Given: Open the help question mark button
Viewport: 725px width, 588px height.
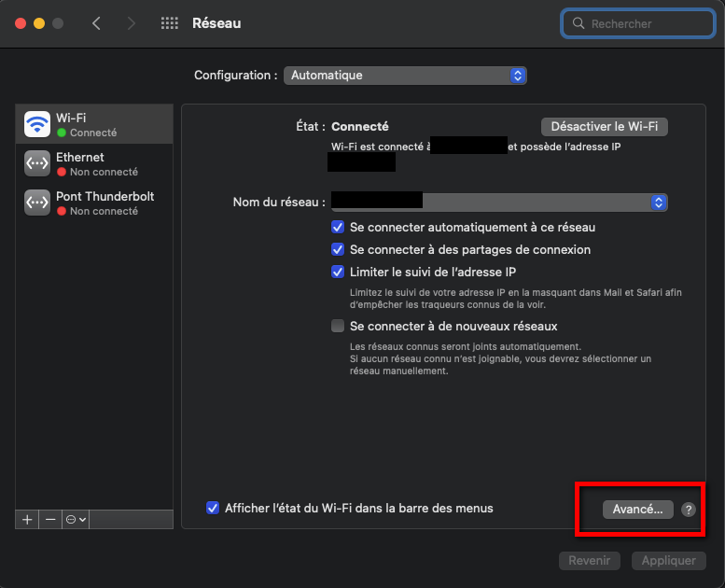Looking at the screenshot, I should [689, 510].
